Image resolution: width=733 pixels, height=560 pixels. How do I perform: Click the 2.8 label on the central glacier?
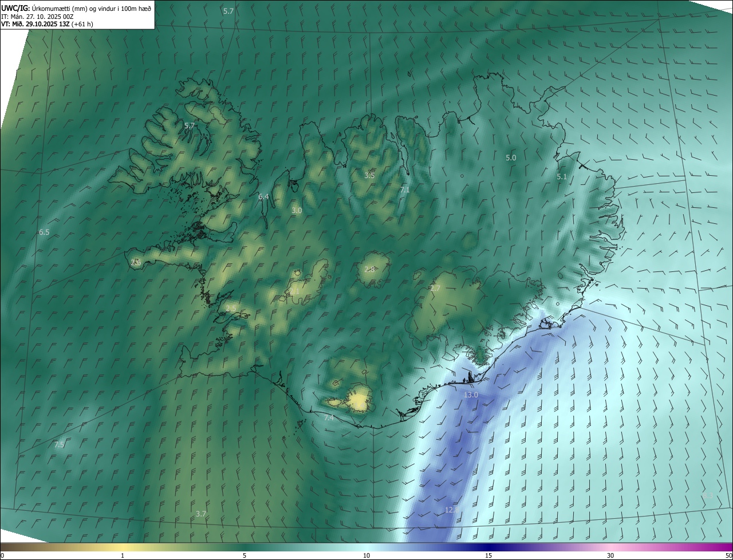click(369, 269)
